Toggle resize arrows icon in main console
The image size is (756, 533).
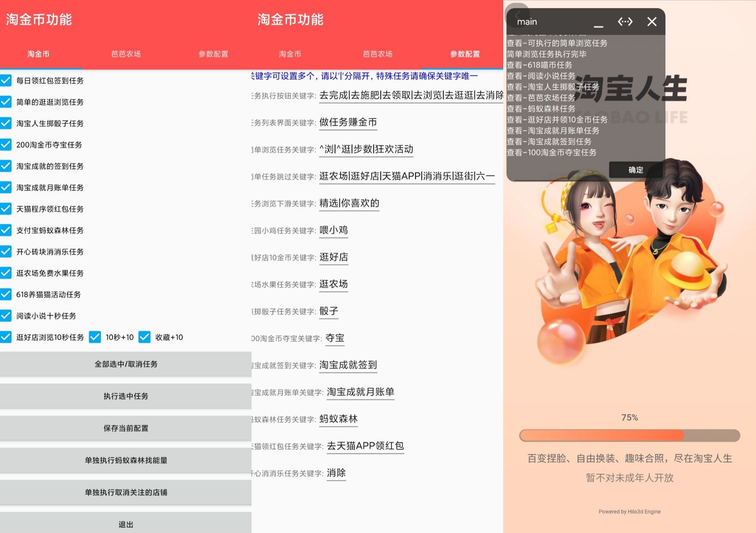(x=625, y=22)
